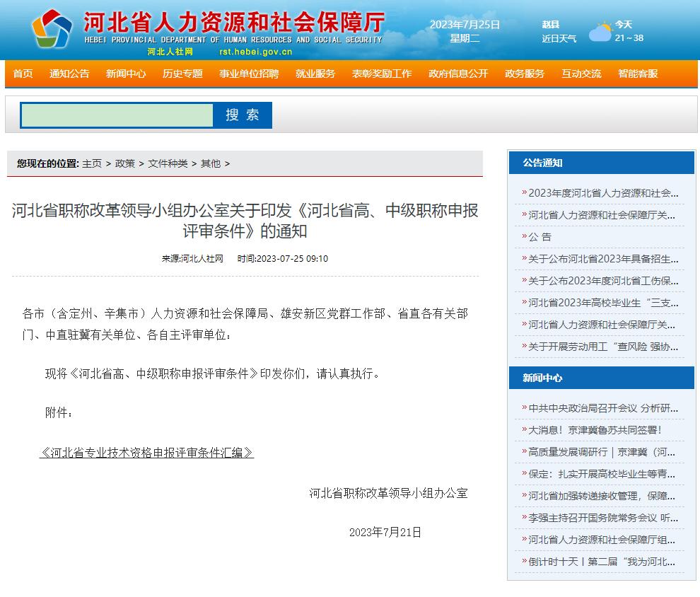This screenshot has width=700, height=597.
Task: Open notice 2023年度河北省人力资源和社会...
Action: 603,193
